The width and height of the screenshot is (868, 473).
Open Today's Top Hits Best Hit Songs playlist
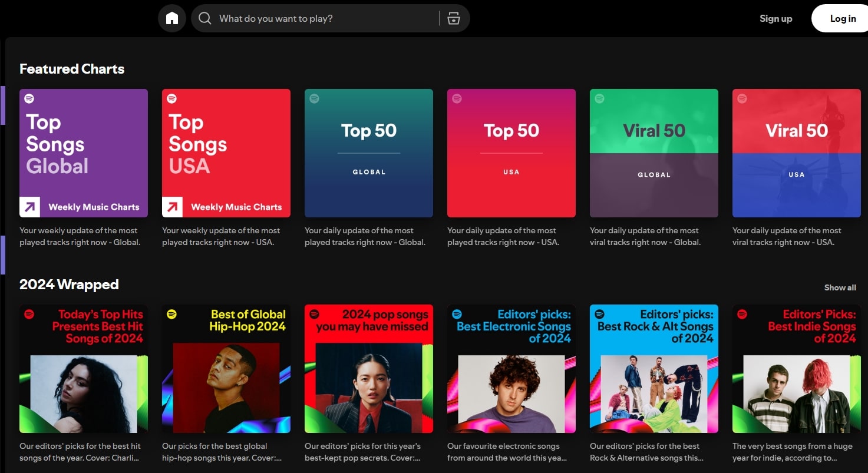[83, 368]
